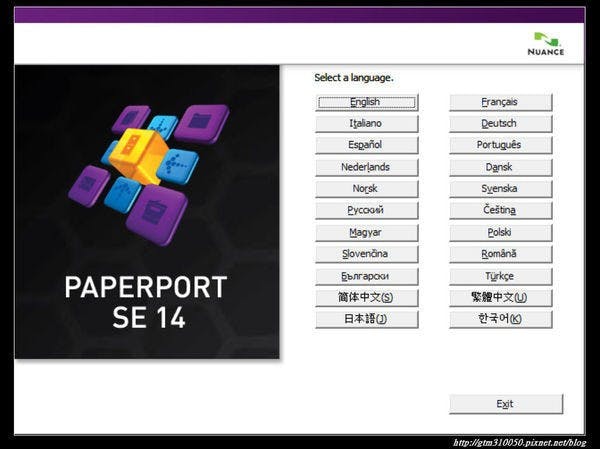
Task: Click the Türkçe language button
Action: 501,276
